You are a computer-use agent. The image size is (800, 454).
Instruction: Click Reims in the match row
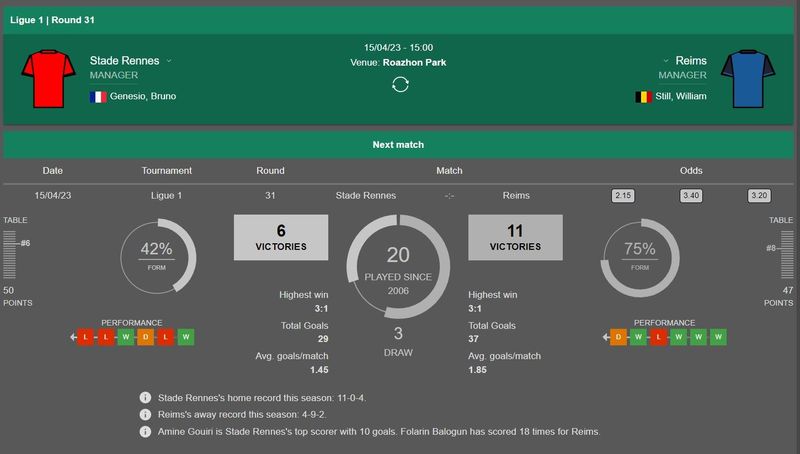(516, 195)
